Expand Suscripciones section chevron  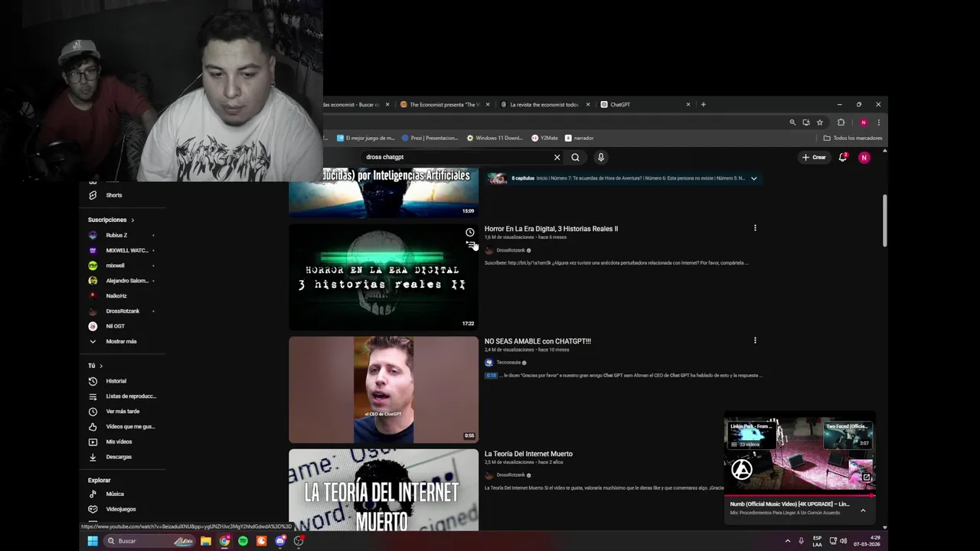[132, 220]
